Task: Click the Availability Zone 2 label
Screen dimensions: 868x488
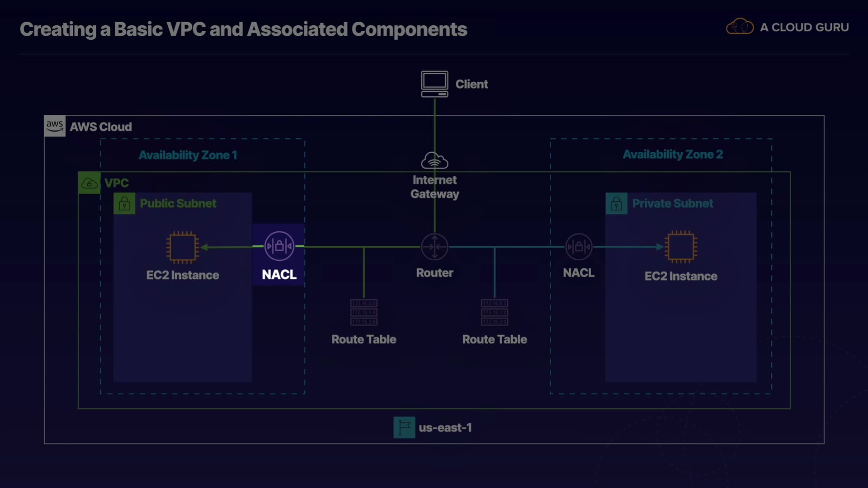Action: point(673,155)
